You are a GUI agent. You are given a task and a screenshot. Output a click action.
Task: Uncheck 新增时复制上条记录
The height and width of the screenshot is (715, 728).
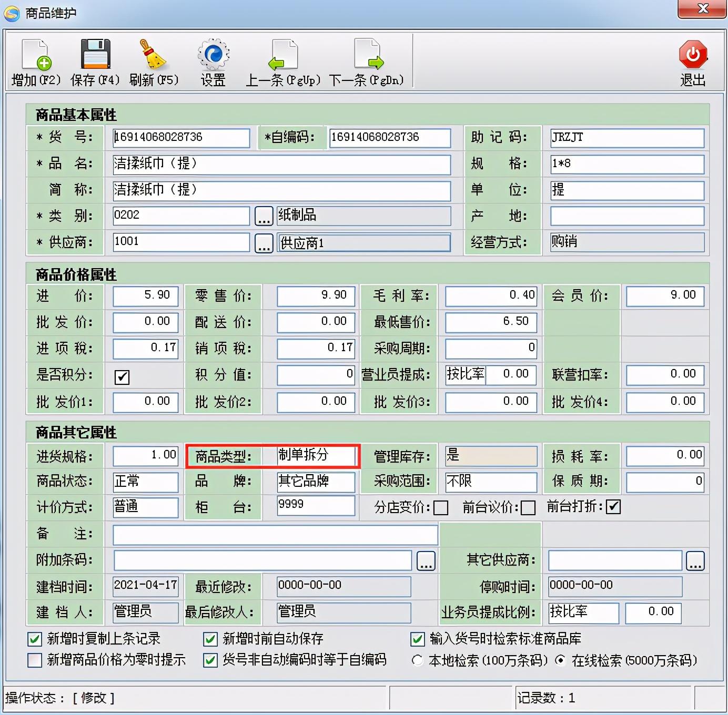(x=35, y=639)
